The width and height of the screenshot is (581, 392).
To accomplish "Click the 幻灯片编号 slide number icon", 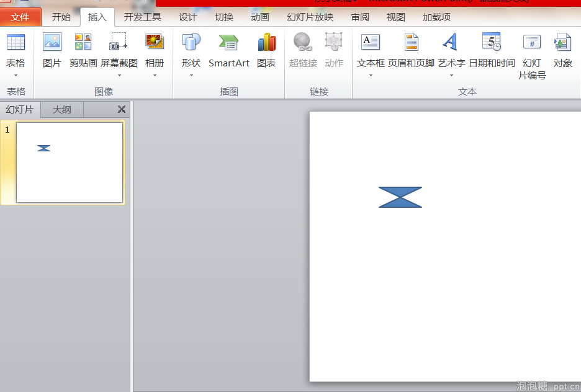I will (x=532, y=42).
